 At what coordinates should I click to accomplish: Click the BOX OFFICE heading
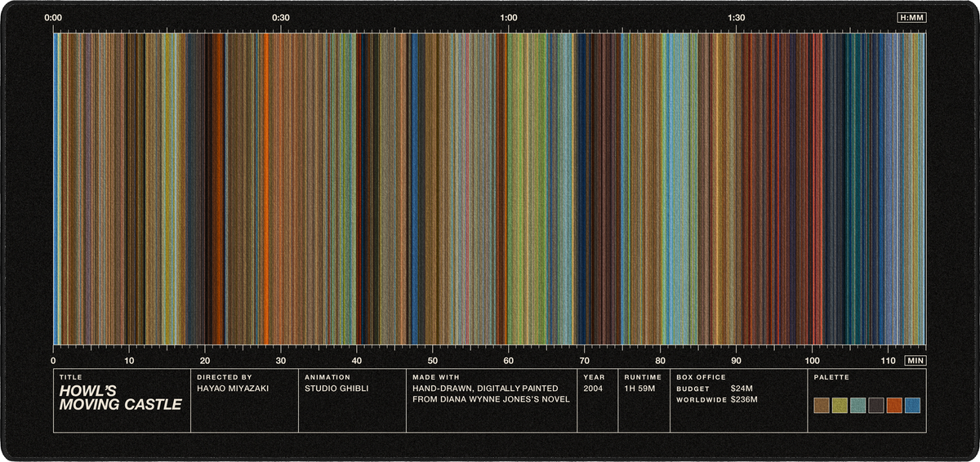701,377
